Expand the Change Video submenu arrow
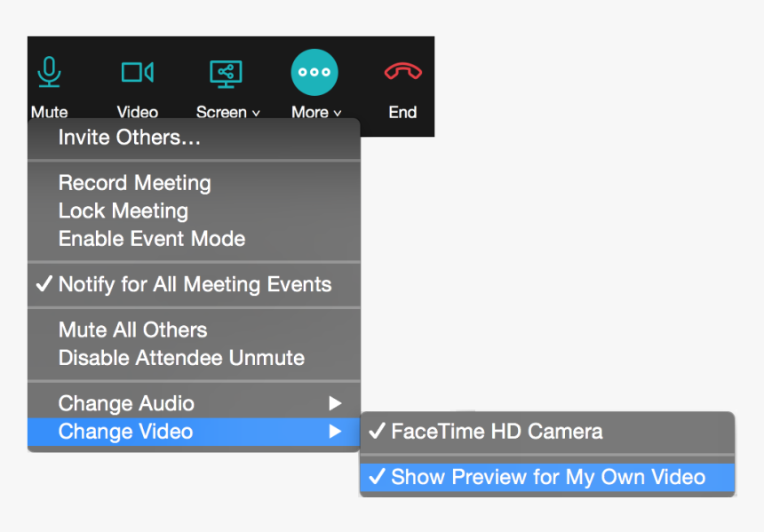The image size is (764, 532). click(335, 432)
